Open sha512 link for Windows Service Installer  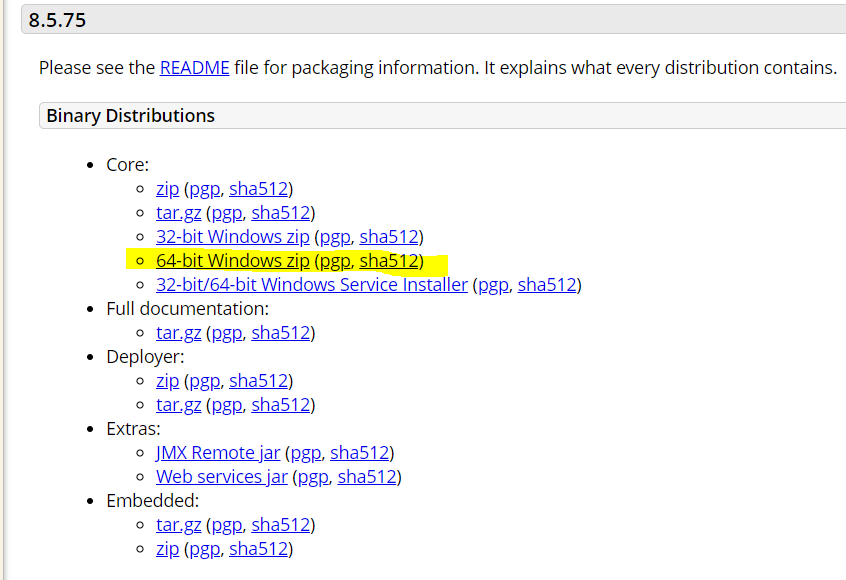point(547,285)
